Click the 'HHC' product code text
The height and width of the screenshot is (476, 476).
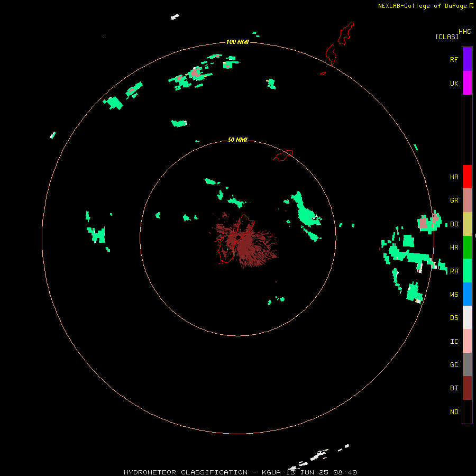(464, 32)
